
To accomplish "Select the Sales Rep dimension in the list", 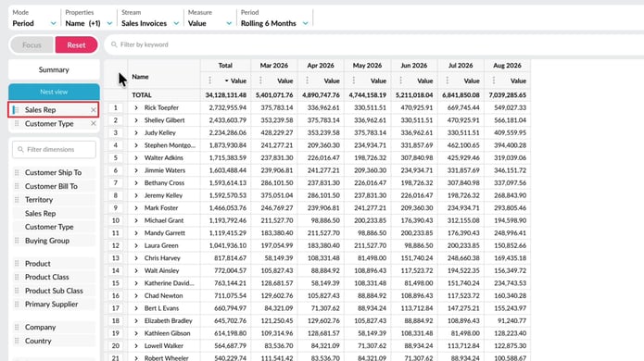I will (54, 213).
